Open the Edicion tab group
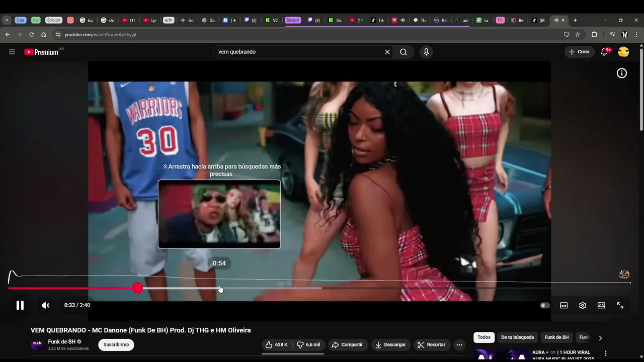 pos(54,20)
